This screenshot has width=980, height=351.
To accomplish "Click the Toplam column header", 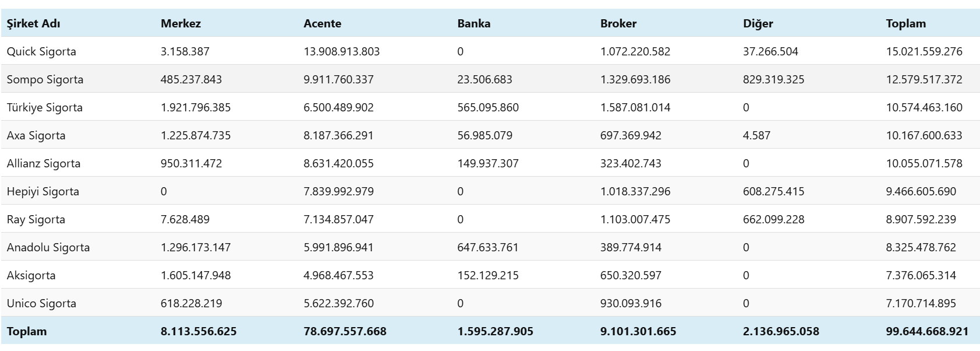I will point(905,23).
